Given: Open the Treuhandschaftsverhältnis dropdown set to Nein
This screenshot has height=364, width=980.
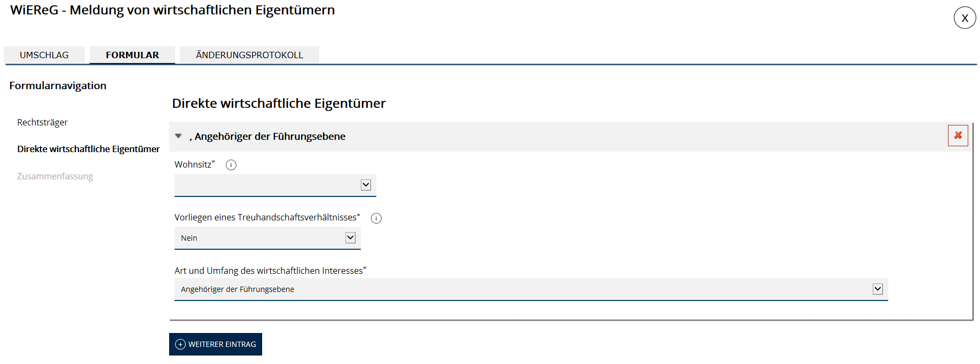Looking at the screenshot, I should tap(267, 238).
